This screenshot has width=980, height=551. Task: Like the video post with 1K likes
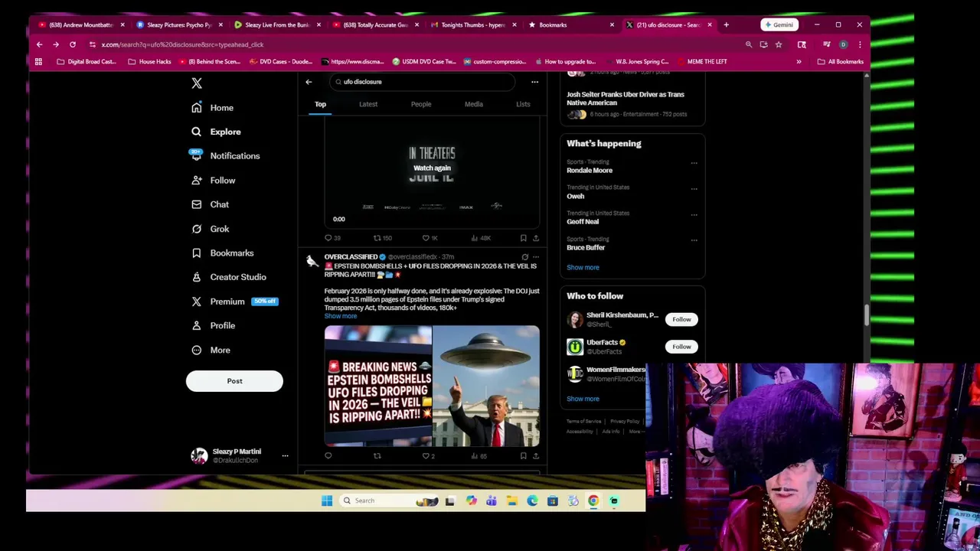(430, 238)
